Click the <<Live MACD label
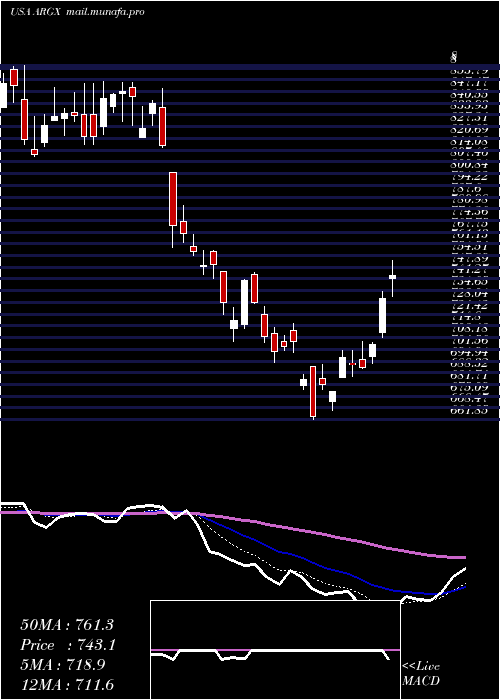500x700 pixels. tap(421, 674)
